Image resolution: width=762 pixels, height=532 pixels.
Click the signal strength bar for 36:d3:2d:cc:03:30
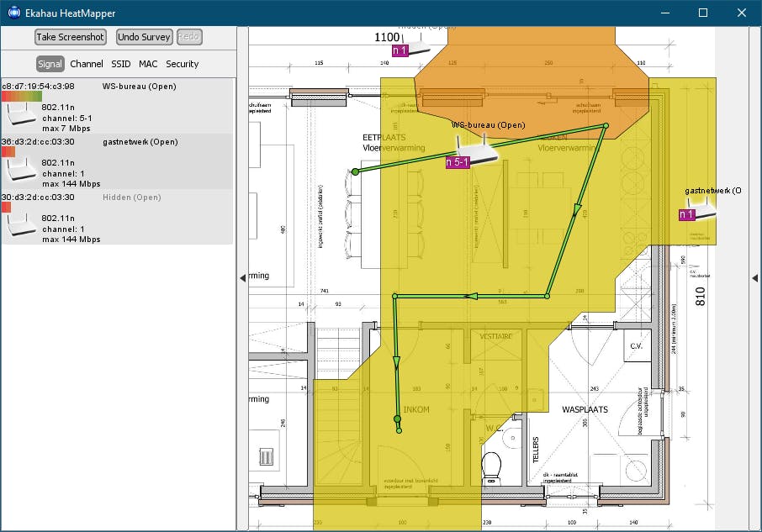click(8, 152)
